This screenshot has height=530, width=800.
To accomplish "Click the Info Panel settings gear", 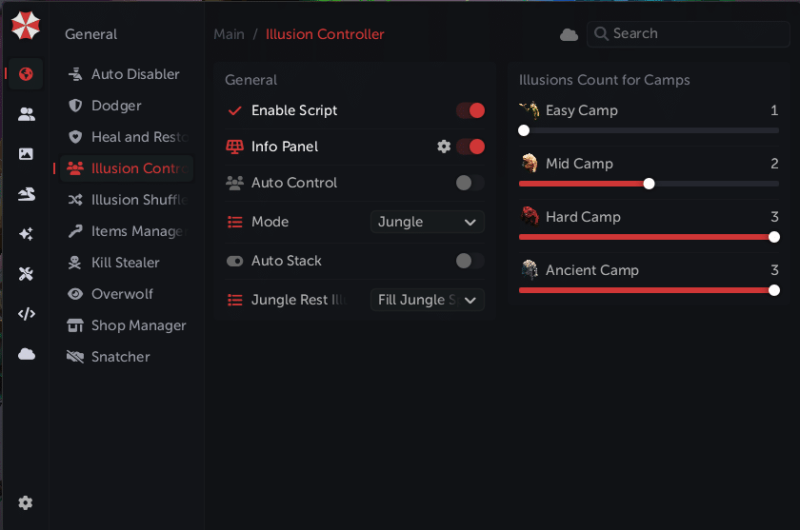I will 444,147.
